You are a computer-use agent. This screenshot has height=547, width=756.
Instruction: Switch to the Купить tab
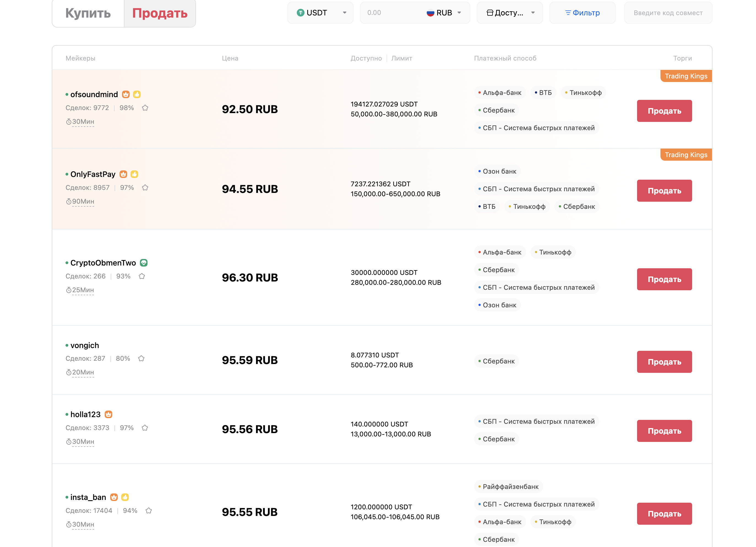(88, 13)
